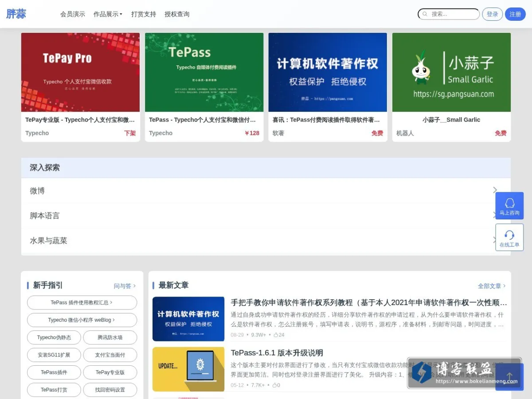Expand the 水果与蔬菜 row
The image size is (532, 399).
point(266,241)
